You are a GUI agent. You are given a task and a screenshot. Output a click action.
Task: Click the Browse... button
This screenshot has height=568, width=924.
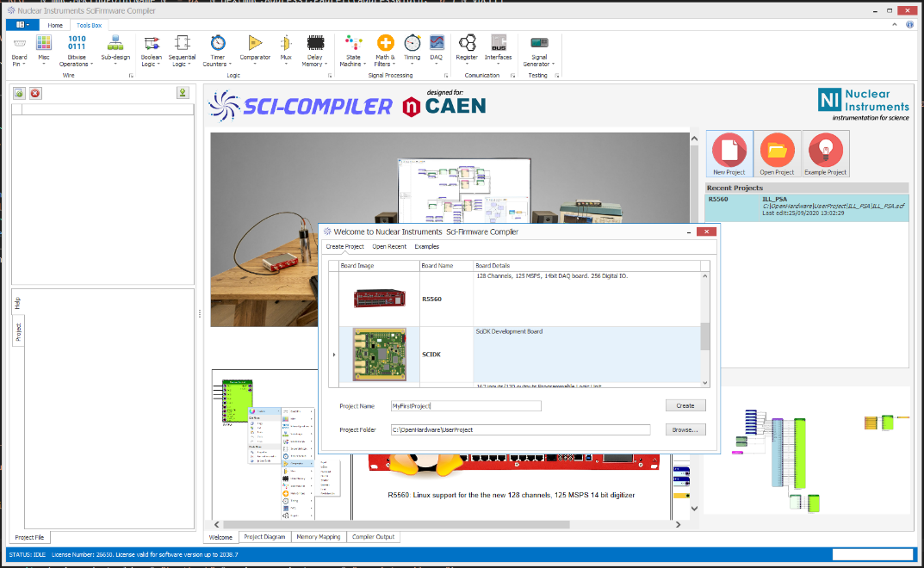pos(685,429)
